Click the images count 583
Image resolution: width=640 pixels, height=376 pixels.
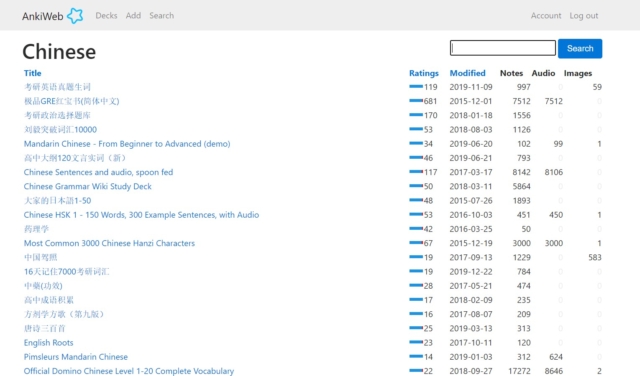595,257
